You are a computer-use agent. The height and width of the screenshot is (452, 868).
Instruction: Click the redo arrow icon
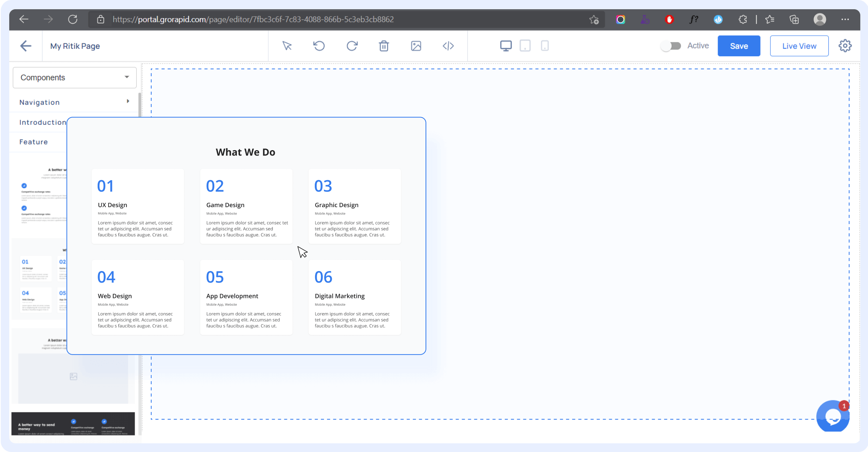pos(352,46)
